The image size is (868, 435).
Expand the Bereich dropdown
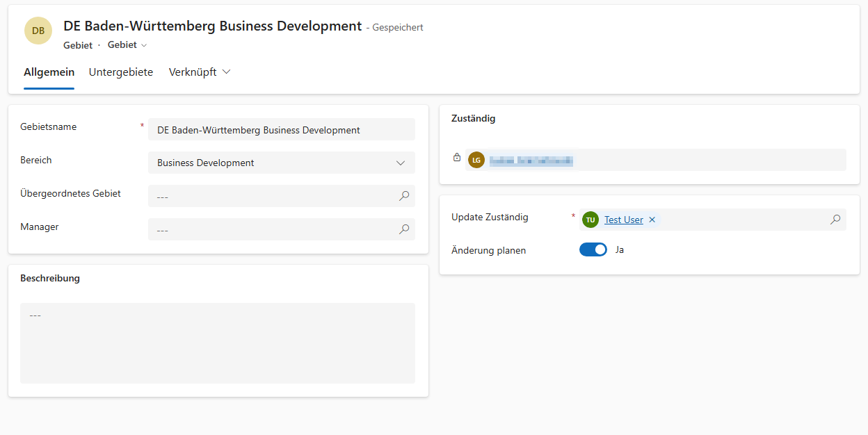tap(400, 163)
